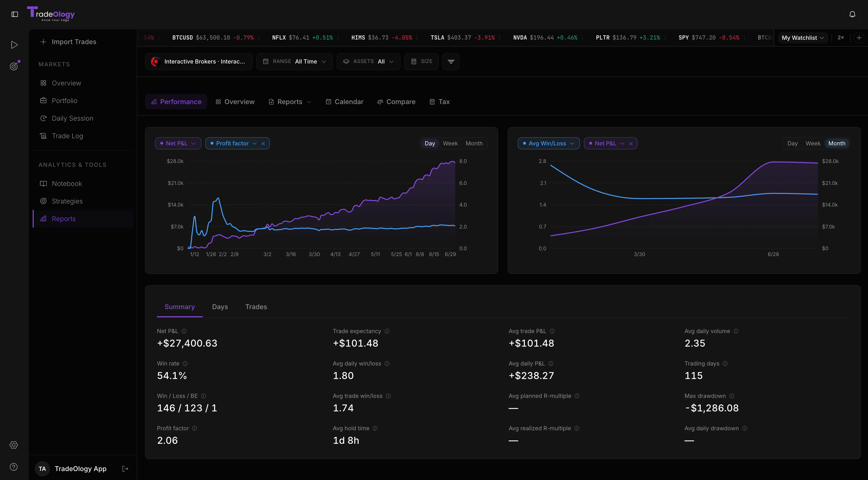Select the Summary tab
Image resolution: width=868 pixels, height=480 pixels.
tap(179, 307)
